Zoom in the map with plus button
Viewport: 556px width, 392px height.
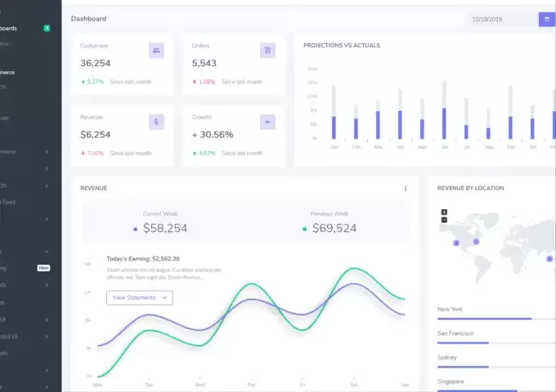click(444, 212)
